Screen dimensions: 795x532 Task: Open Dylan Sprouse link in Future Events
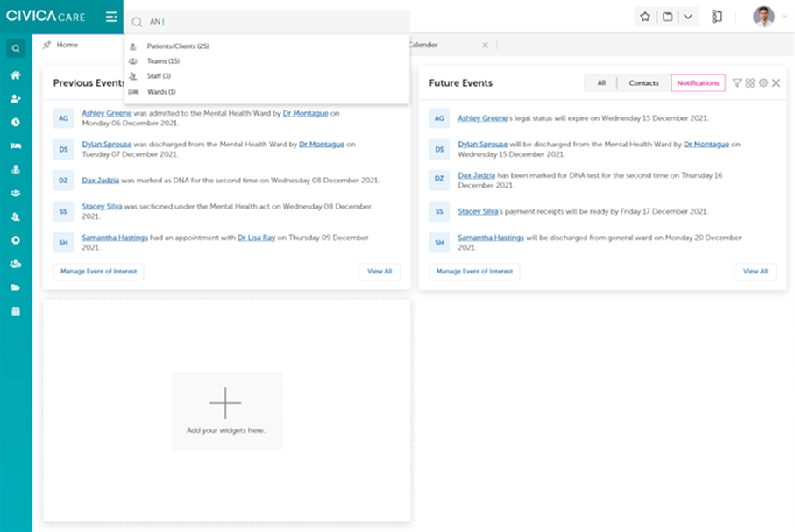point(482,144)
